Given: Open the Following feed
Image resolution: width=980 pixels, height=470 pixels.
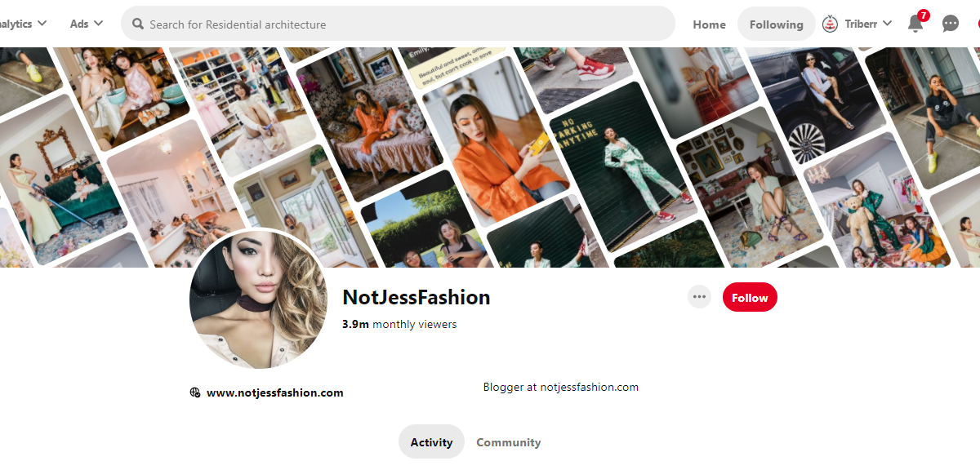Looking at the screenshot, I should coord(776,24).
